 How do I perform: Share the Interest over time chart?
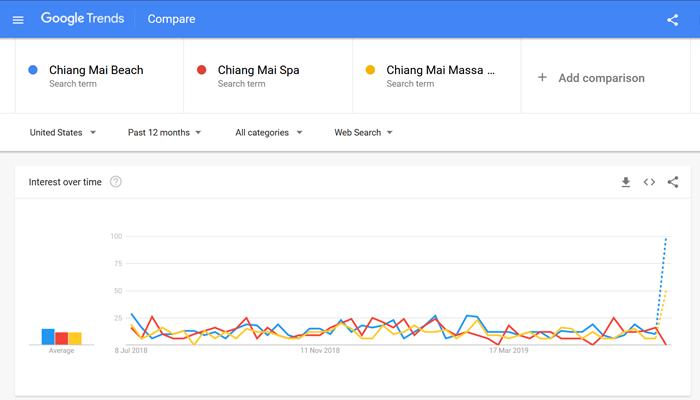(673, 182)
